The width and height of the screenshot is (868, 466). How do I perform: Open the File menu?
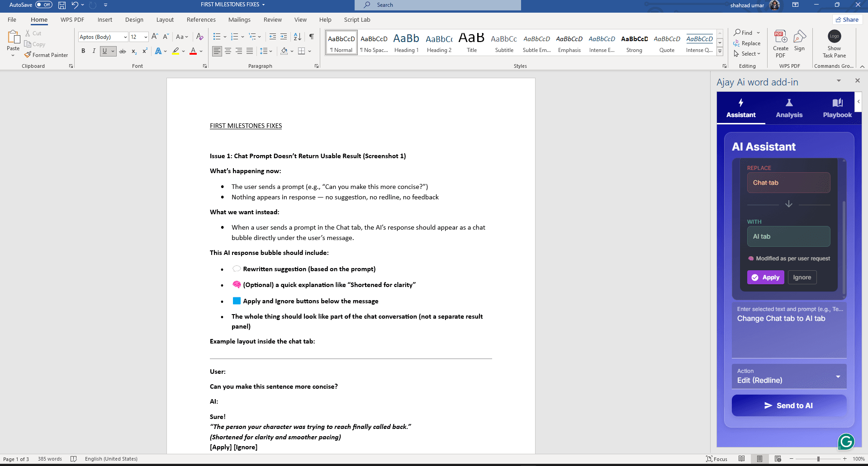tap(12, 19)
